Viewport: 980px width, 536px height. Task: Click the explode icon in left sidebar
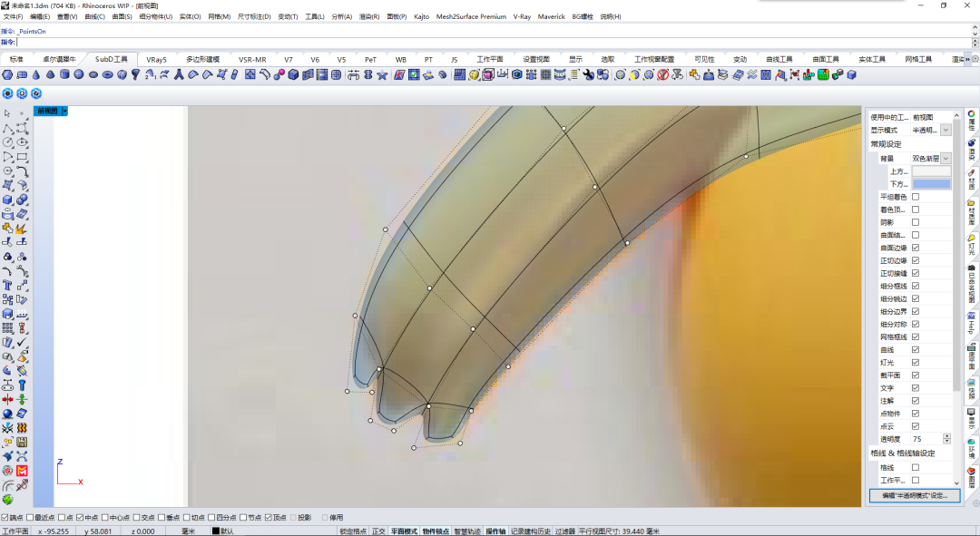point(22,228)
